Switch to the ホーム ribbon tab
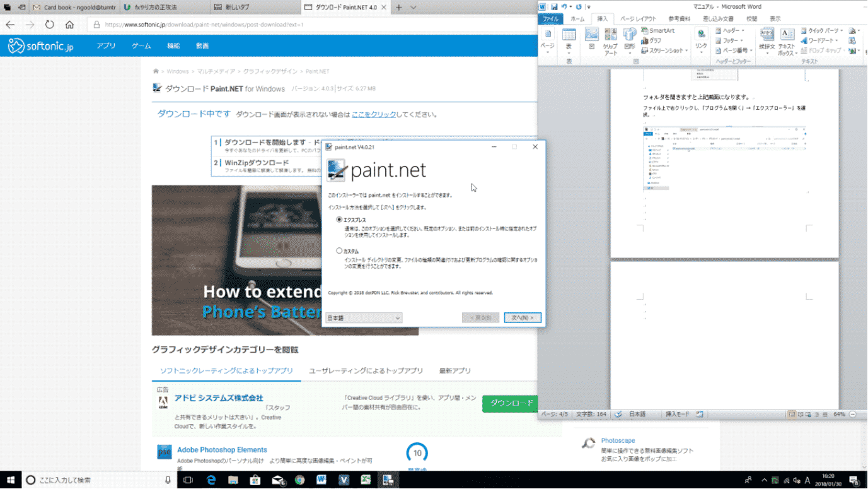Image resolution: width=868 pixels, height=489 pixels. [x=577, y=19]
